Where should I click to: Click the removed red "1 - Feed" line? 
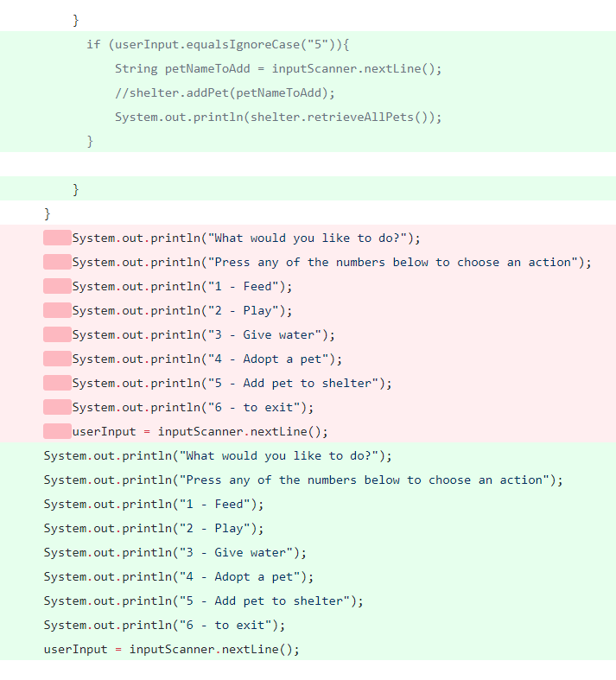coord(182,286)
